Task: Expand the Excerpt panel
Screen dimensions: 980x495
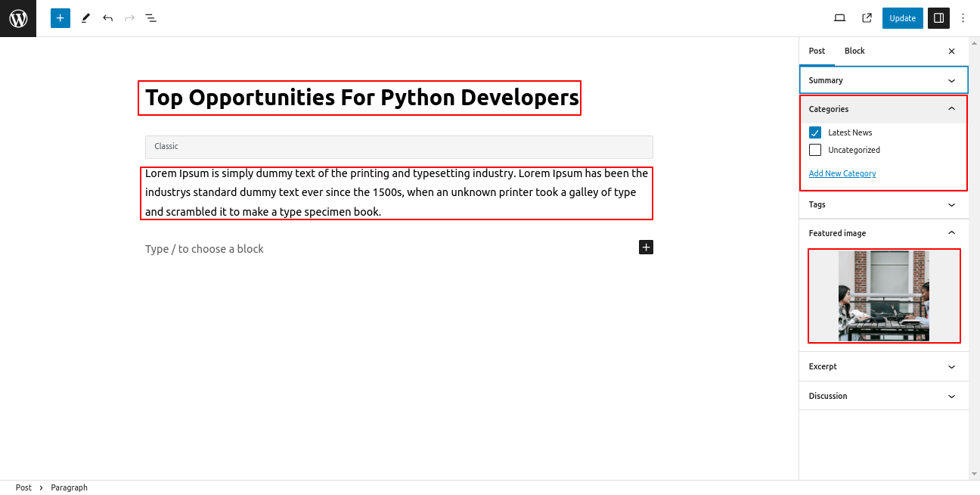Action: [883, 366]
